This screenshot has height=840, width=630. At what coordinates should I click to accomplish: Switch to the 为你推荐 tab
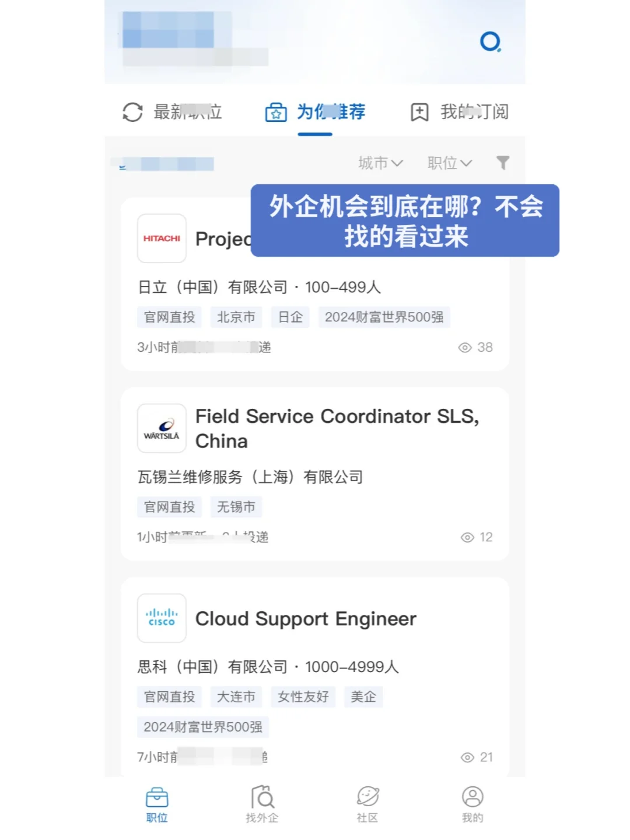pos(315,112)
